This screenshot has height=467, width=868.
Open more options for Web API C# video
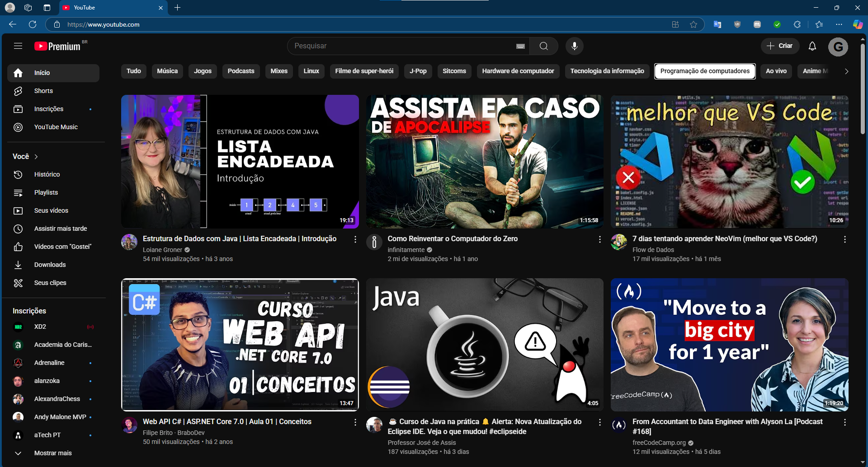[355, 422]
